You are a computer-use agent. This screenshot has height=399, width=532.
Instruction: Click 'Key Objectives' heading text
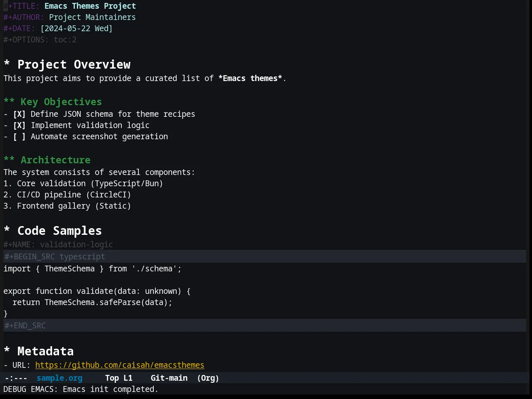[x=61, y=101]
